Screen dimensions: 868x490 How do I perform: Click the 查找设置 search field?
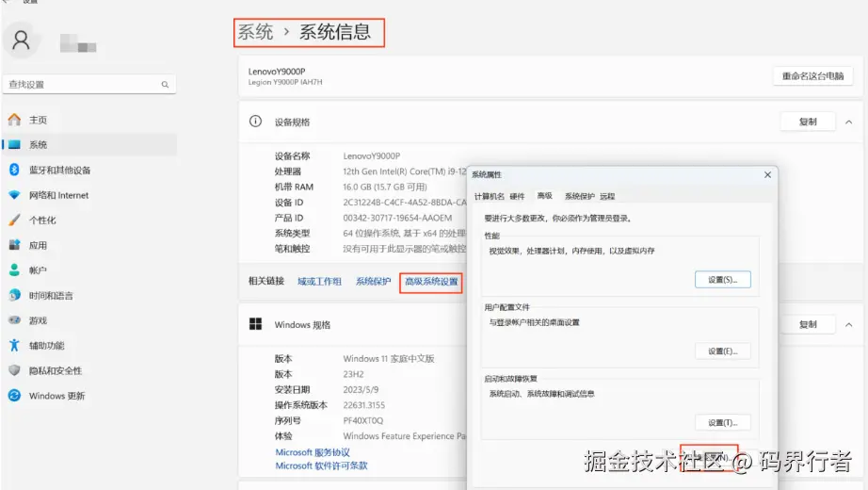tap(89, 84)
